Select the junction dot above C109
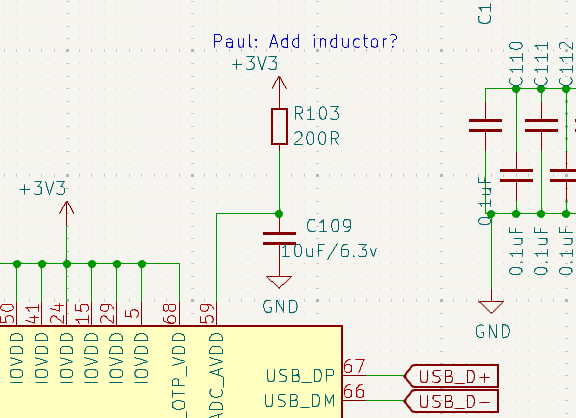 point(279,214)
